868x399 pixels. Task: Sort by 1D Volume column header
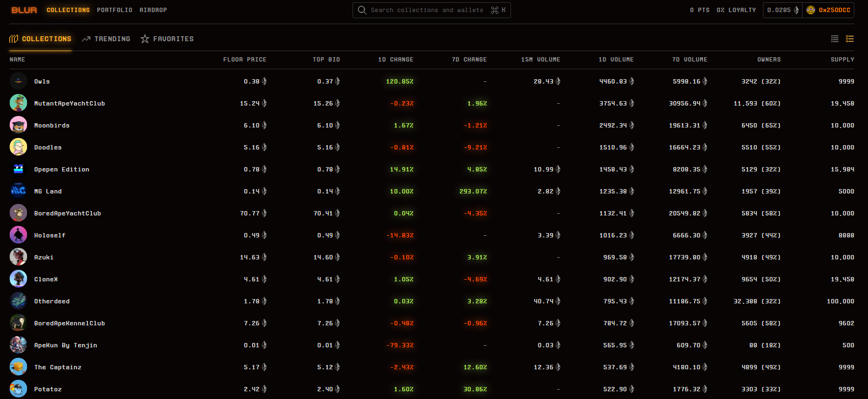point(616,59)
